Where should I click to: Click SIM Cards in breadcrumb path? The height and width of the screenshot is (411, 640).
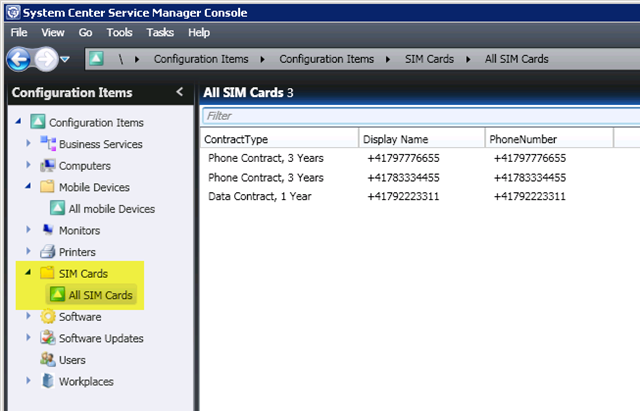429,59
